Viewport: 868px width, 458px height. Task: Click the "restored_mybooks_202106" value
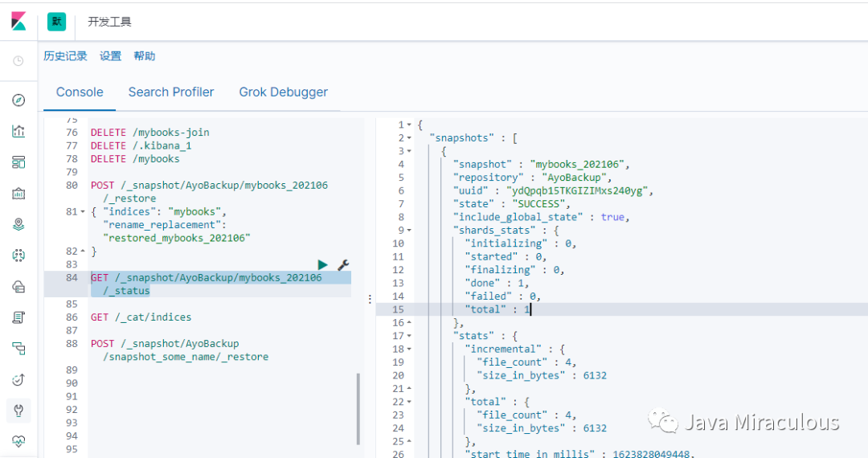[177, 239]
